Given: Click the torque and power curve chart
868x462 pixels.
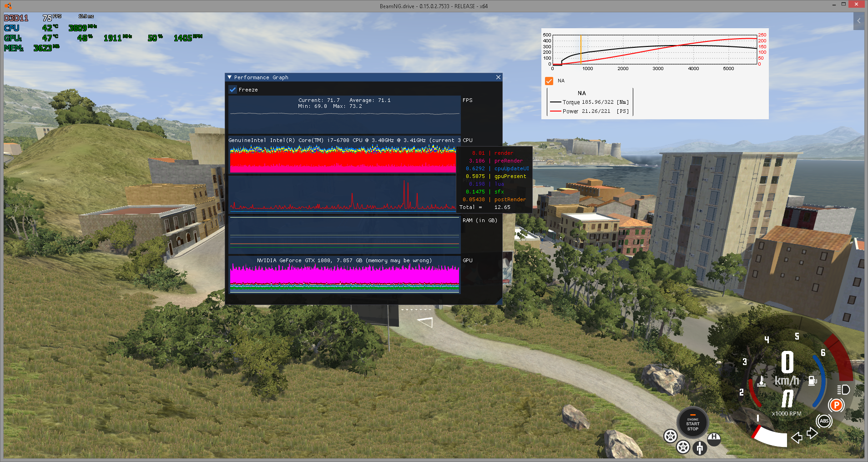Looking at the screenshot, I should pyautogui.click(x=654, y=50).
